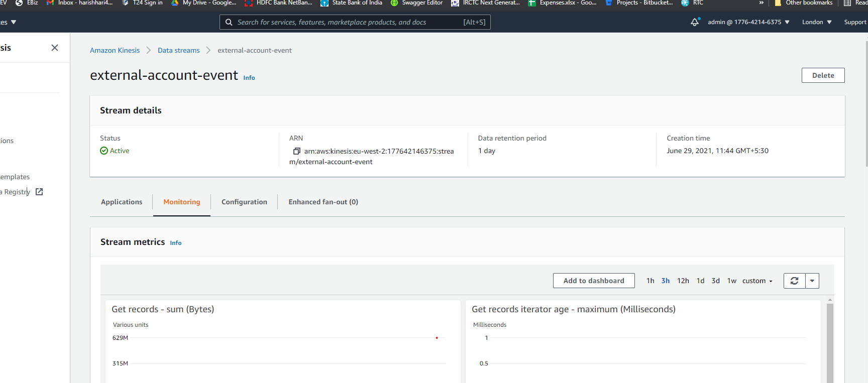The image size is (868, 383).
Task: Close the Kinesis side navigation panel
Action: pos(55,48)
